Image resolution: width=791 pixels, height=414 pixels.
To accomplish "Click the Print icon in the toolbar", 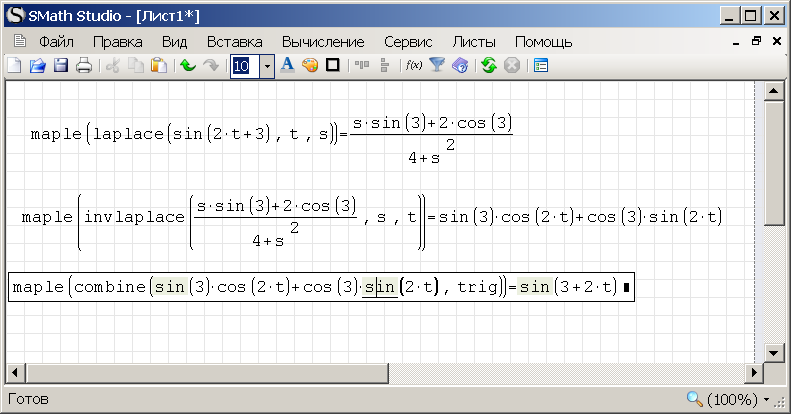I will tap(83, 66).
